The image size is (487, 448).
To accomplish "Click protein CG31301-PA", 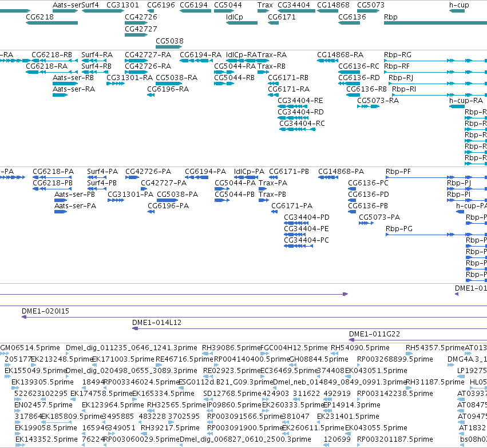I will 116,200.
